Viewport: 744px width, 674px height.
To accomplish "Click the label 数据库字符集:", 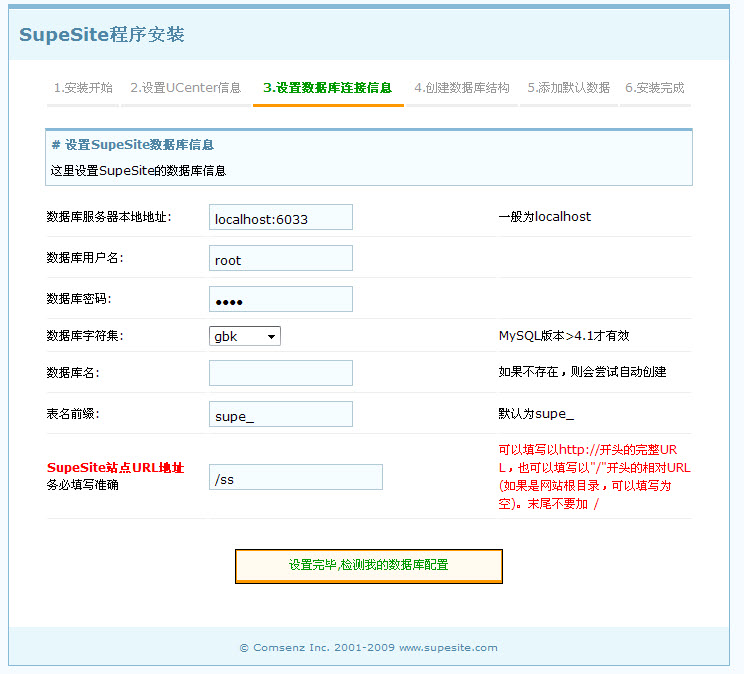I will (85, 336).
